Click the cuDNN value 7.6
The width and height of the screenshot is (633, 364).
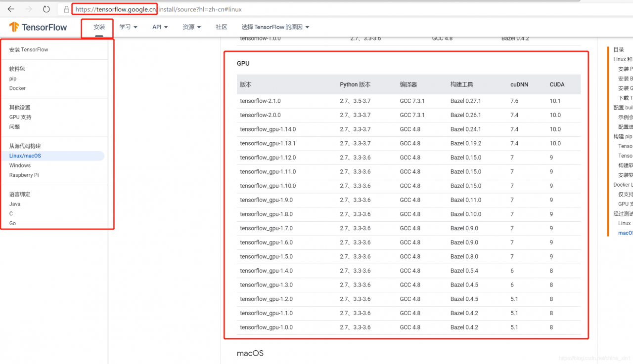coord(514,101)
